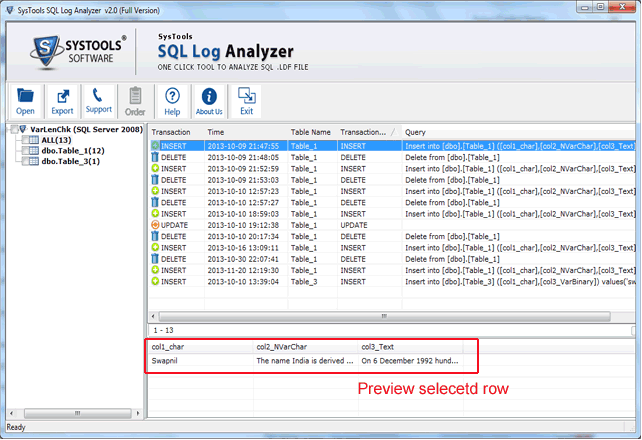
Task: Click the '1 - 13' record range label
Action: (x=163, y=330)
